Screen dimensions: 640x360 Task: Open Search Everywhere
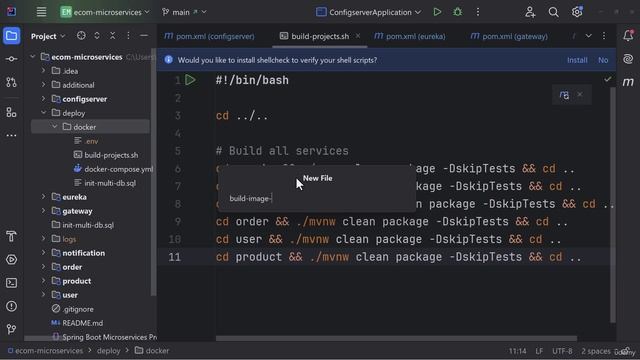(x=553, y=12)
